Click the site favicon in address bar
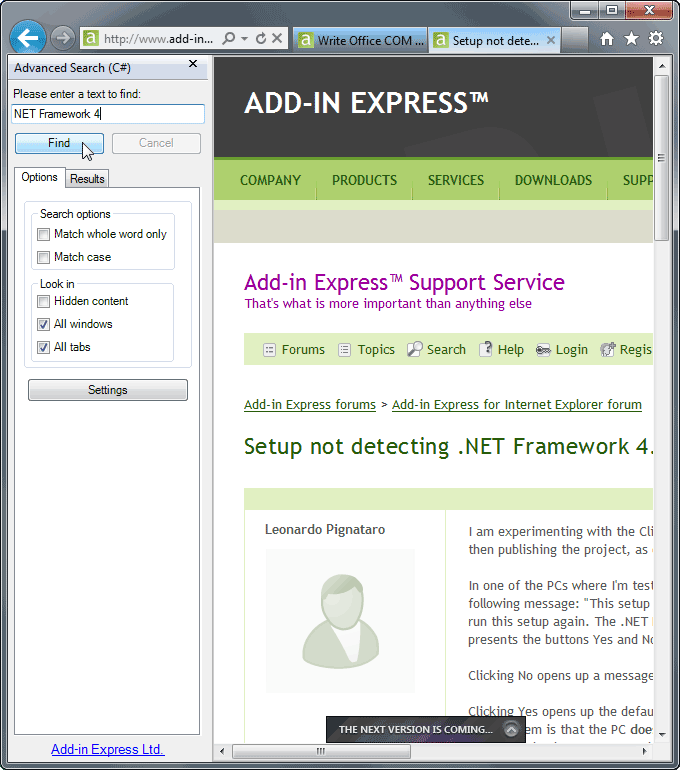Screen dimensions: 680x770 point(90,38)
